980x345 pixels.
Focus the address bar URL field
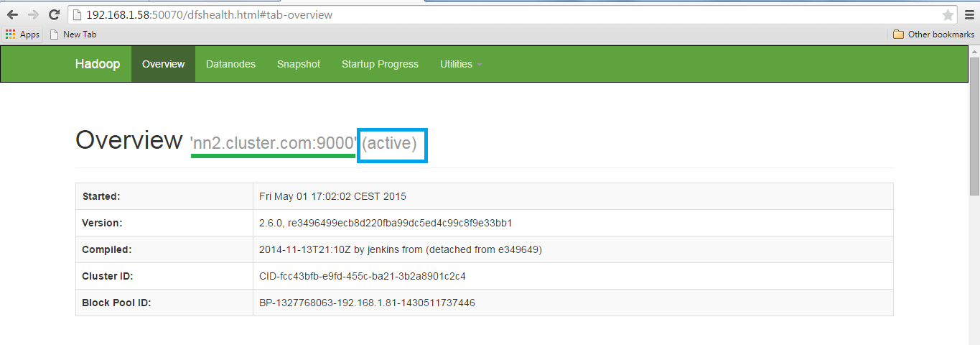click(513, 14)
